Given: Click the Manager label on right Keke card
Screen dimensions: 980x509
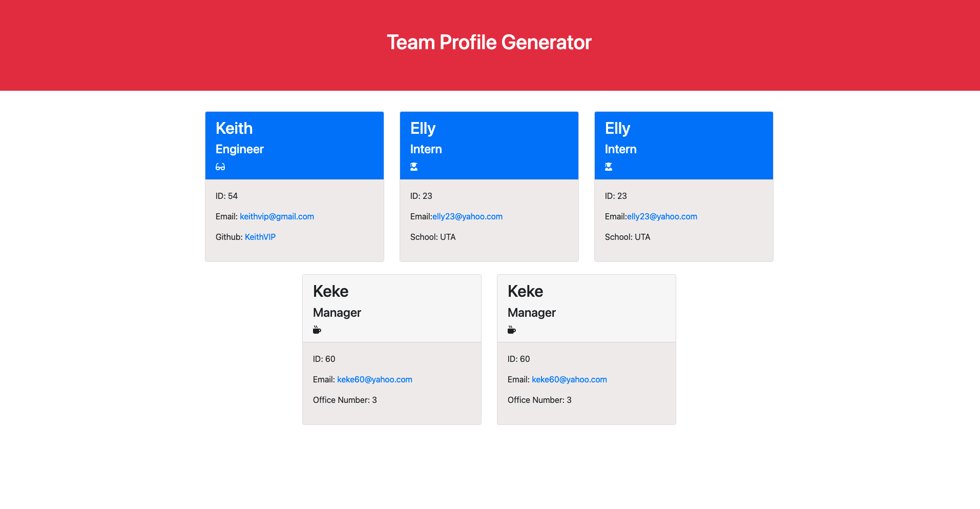Looking at the screenshot, I should 531,313.
